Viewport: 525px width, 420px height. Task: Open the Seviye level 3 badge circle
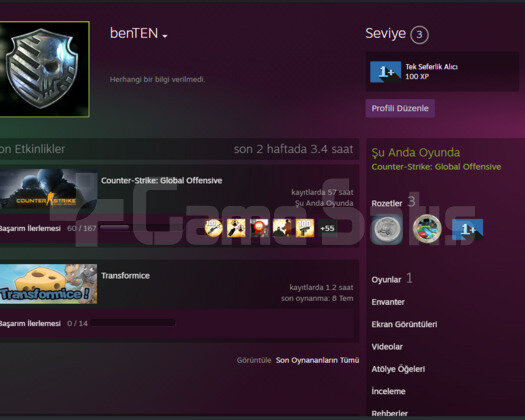(x=420, y=34)
